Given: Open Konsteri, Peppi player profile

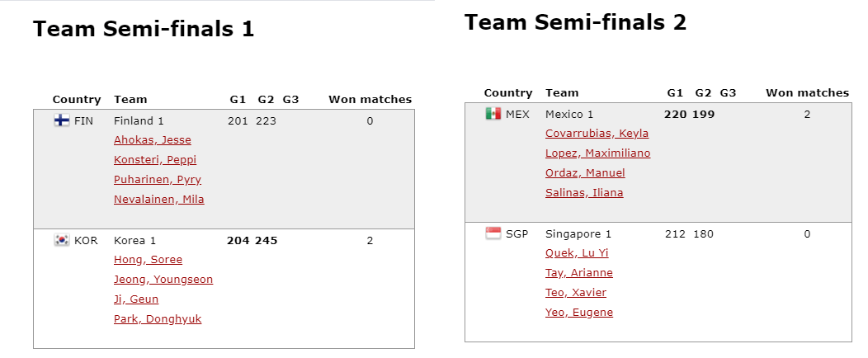Looking at the screenshot, I should pos(155,160).
